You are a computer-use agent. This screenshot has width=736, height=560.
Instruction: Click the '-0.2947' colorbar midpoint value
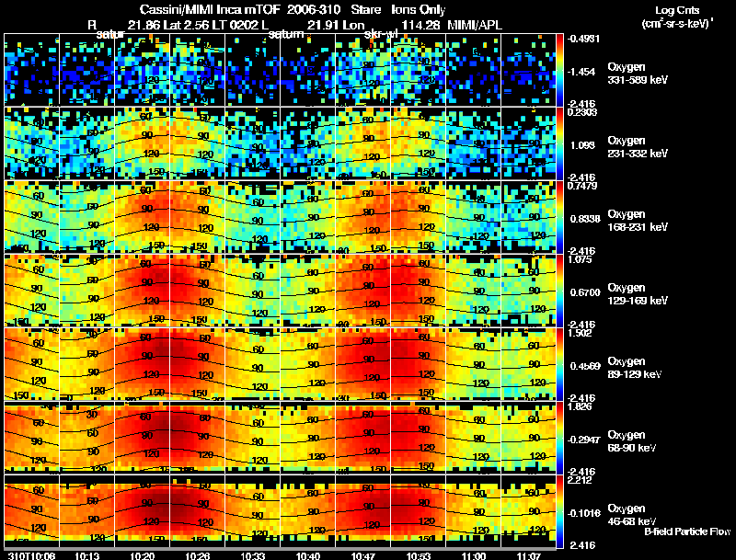tap(583, 440)
